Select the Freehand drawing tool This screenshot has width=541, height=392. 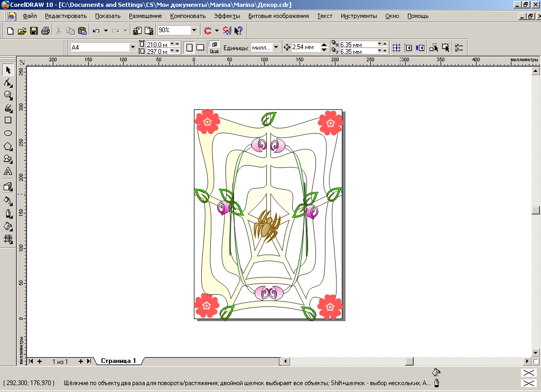tap(8, 108)
